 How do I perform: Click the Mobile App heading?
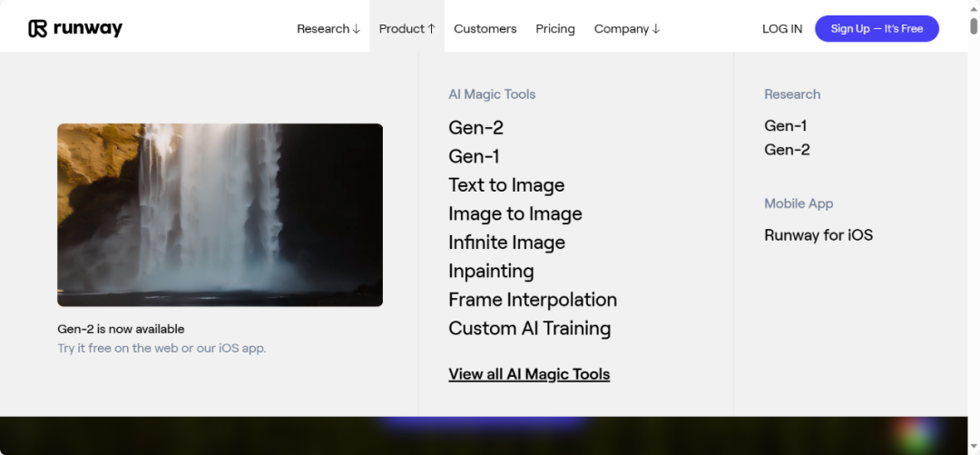799,203
